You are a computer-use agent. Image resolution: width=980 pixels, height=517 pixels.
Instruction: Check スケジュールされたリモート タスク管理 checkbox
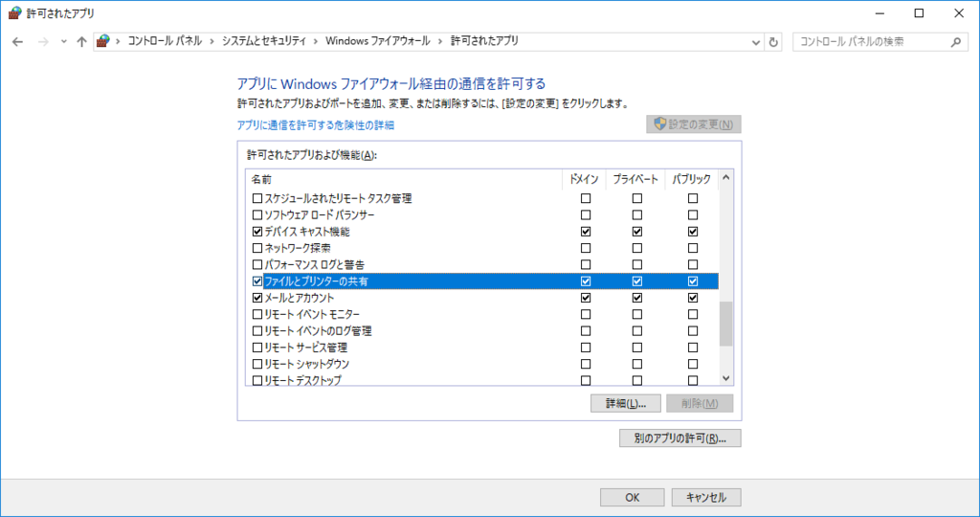tap(256, 198)
